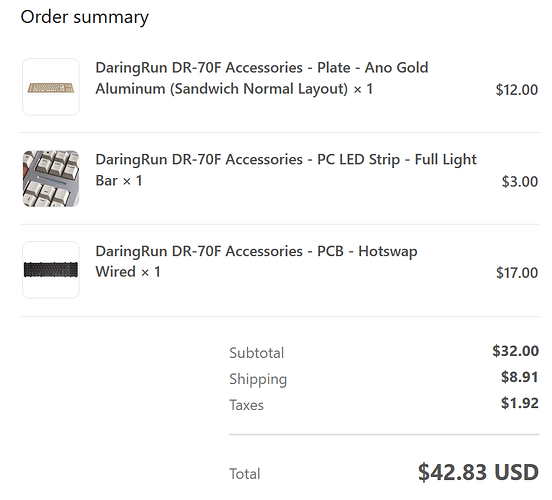The height and width of the screenshot is (500, 552).
Task: Click the Hotswap Wired PCB thumbnail
Action: [51, 270]
